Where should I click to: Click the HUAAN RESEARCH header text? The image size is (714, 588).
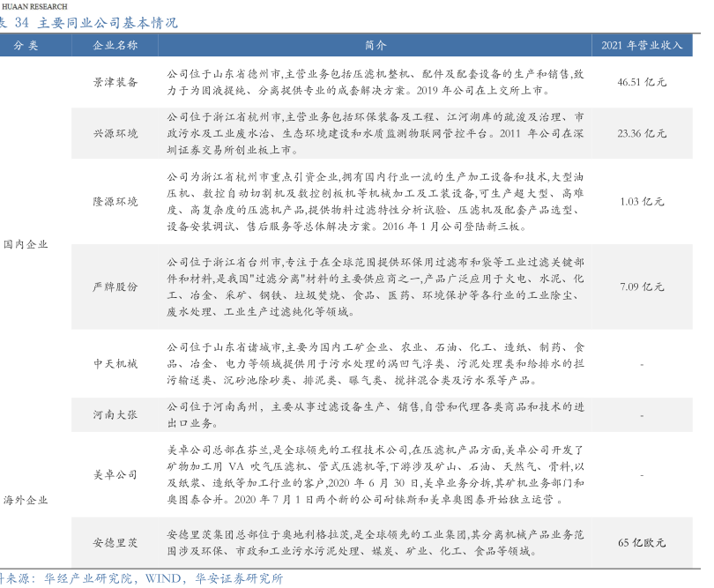coord(34,6)
